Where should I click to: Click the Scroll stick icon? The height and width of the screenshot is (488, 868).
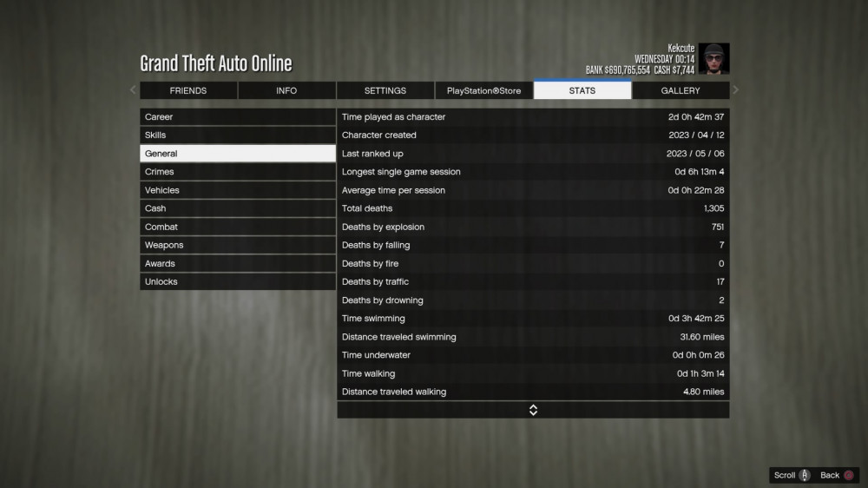pyautogui.click(x=805, y=475)
